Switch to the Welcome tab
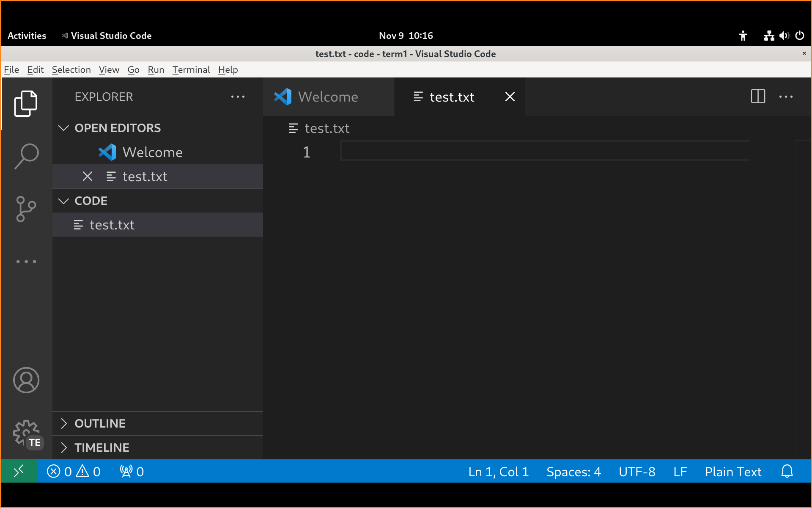 pyautogui.click(x=328, y=97)
